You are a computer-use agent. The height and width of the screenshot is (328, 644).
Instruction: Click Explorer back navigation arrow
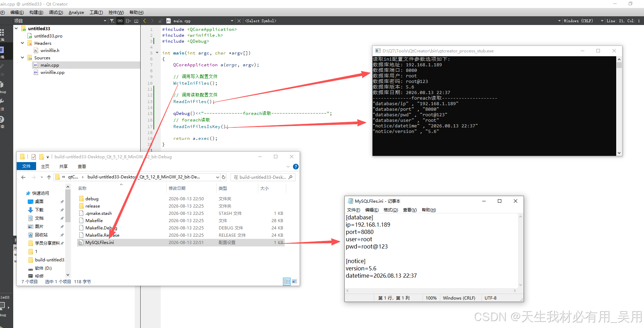coord(23,177)
